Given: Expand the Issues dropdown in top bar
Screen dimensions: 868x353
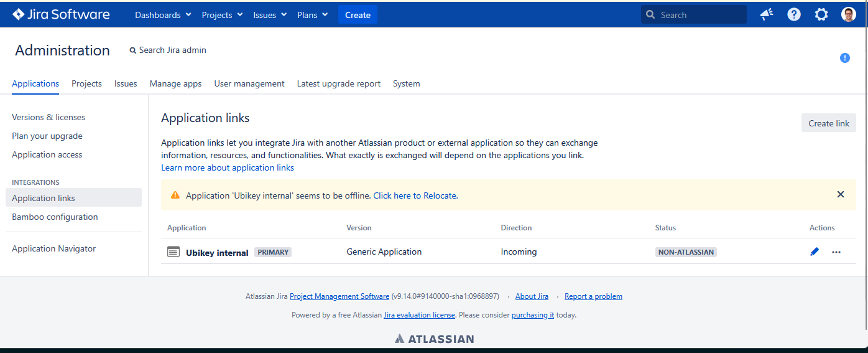Looking at the screenshot, I should point(270,15).
